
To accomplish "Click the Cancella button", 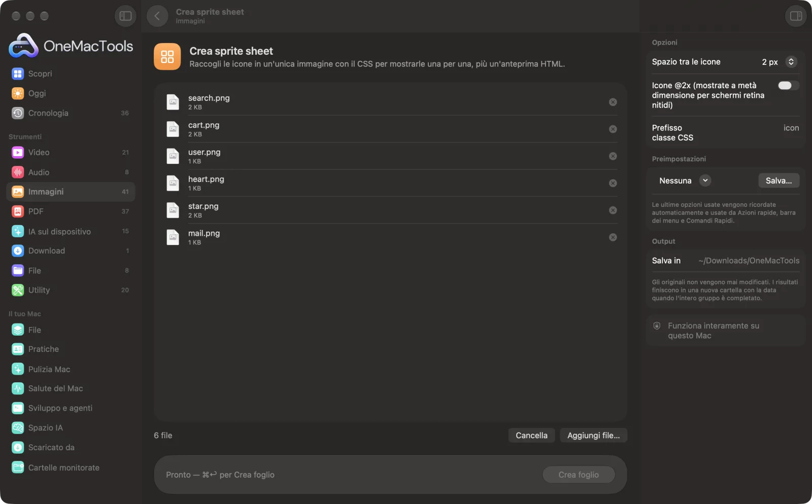I will tap(531, 436).
